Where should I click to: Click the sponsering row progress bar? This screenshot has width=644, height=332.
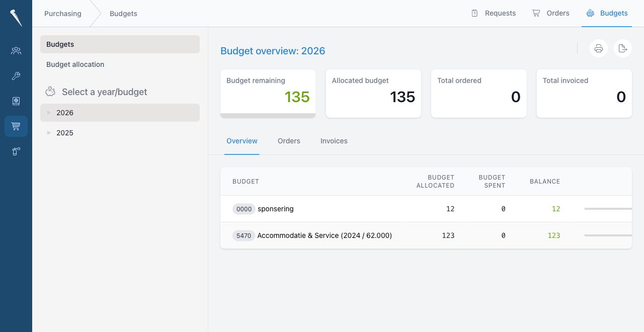point(608,209)
